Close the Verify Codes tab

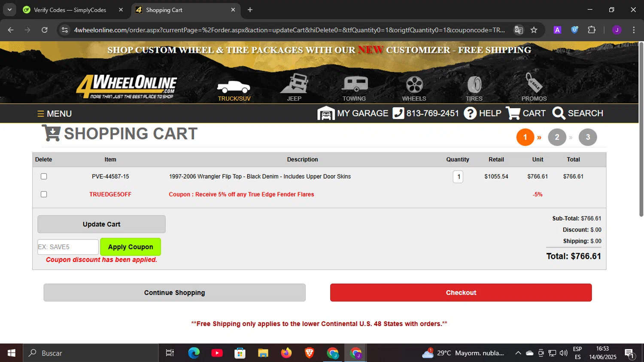point(121,10)
